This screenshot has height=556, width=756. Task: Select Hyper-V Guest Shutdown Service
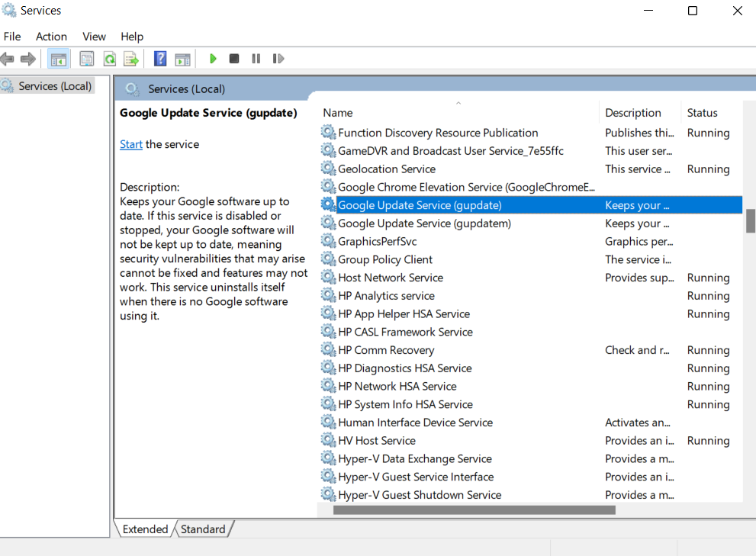(530, 495)
